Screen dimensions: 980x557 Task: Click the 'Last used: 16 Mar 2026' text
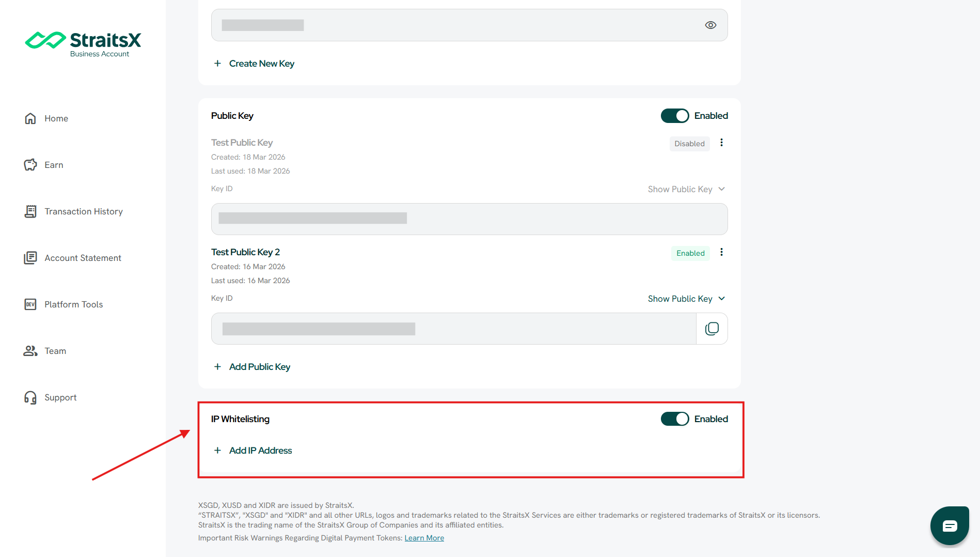[x=250, y=281]
